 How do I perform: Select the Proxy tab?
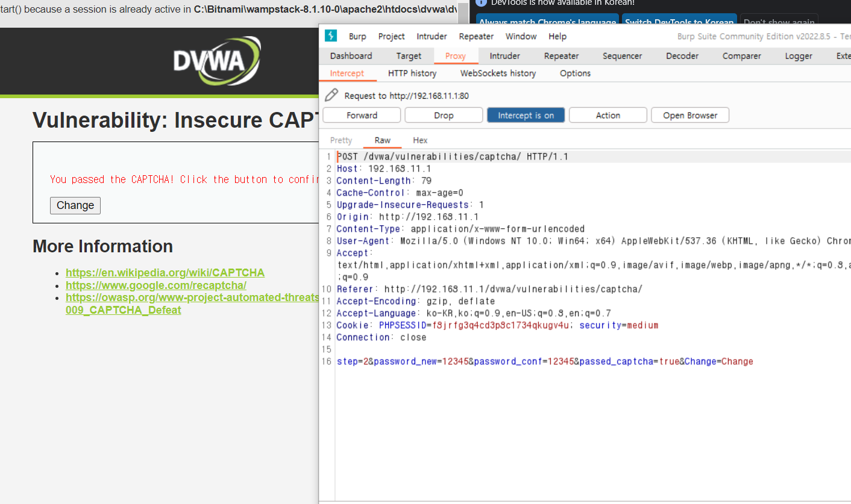click(456, 55)
